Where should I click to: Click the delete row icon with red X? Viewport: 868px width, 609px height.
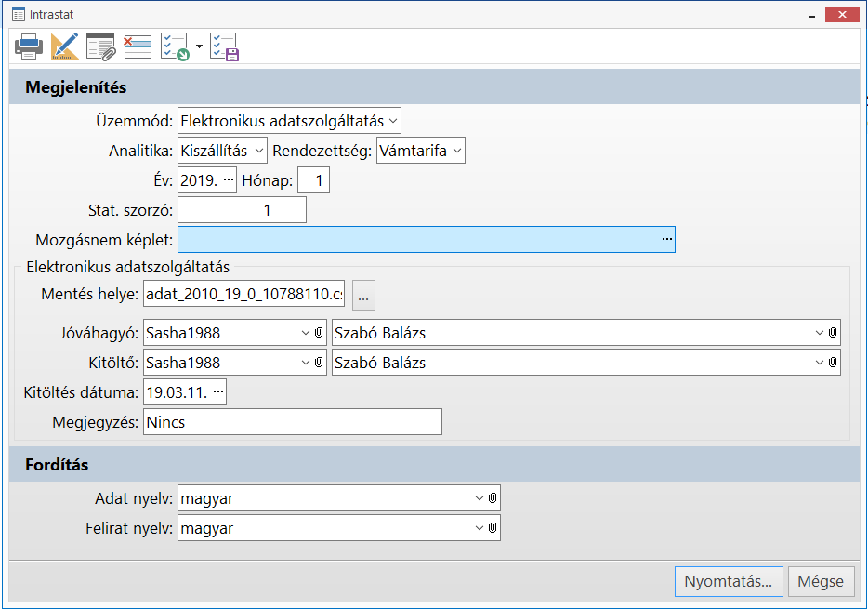point(138,46)
